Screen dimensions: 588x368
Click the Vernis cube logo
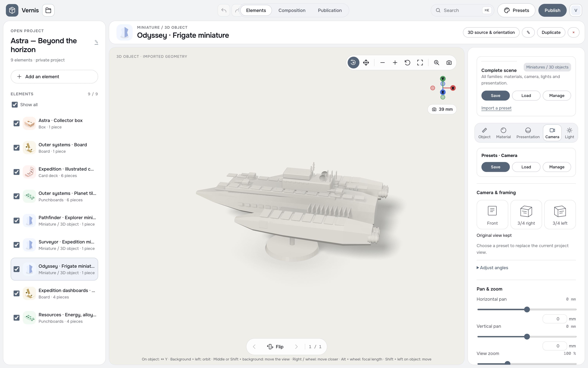12,10
